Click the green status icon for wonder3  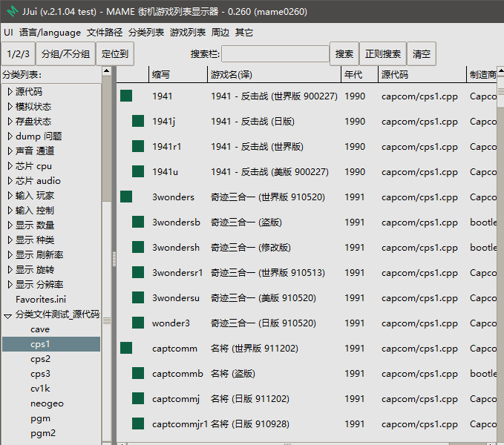tap(138, 323)
